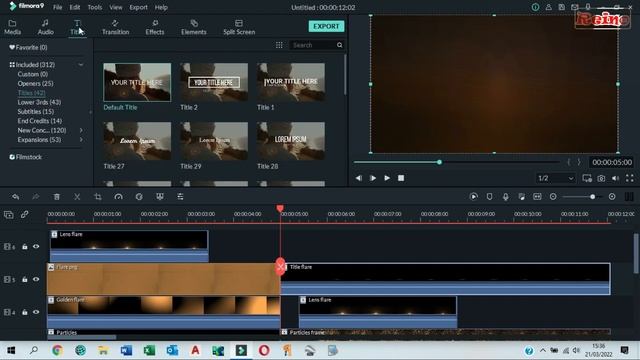Screen dimensions: 640x360
Task: Click the Delete trash icon
Action: (x=57, y=197)
